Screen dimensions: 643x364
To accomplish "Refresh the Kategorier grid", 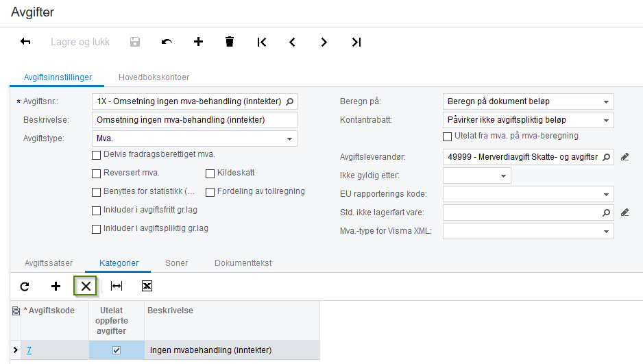I will 25,286.
